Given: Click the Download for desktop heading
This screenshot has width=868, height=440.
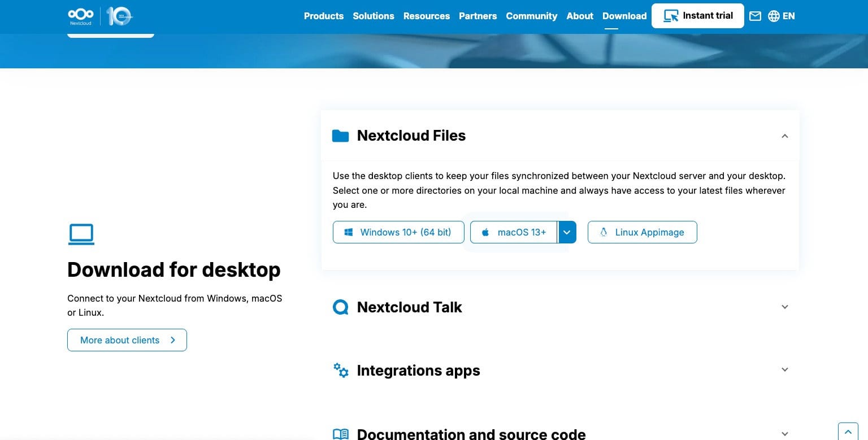Looking at the screenshot, I should pyautogui.click(x=174, y=269).
